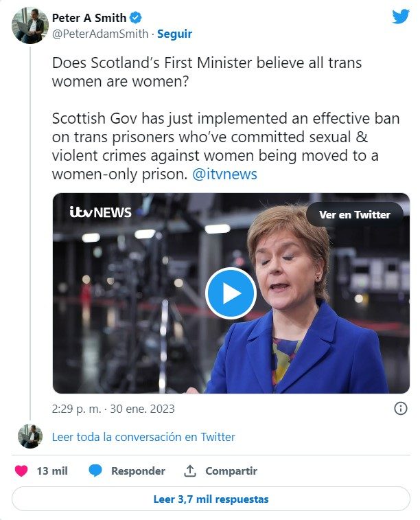Like the tweet with the heart icon
This screenshot has width=420, height=520.
pyautogui.click(x=22, y=471)
